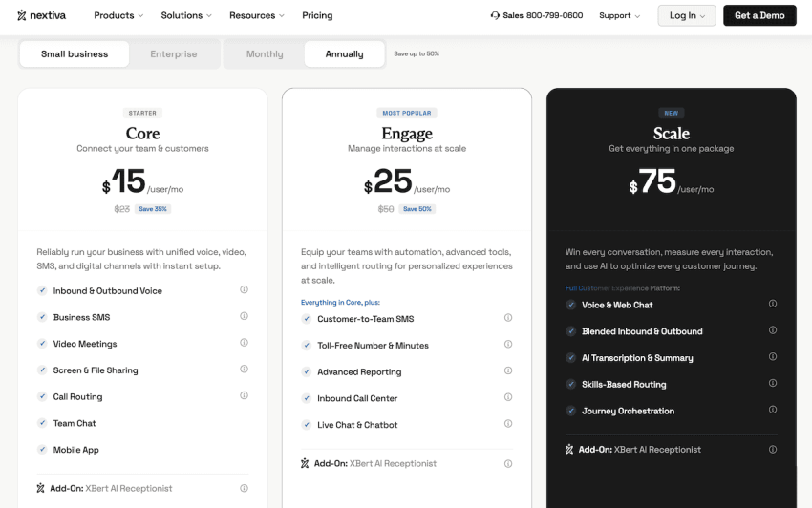The height and width of the screenshot is (508, 812).
Task: Click the Save 50% badge under Engage
Action: pyautogui.click(x=417, y=209)
